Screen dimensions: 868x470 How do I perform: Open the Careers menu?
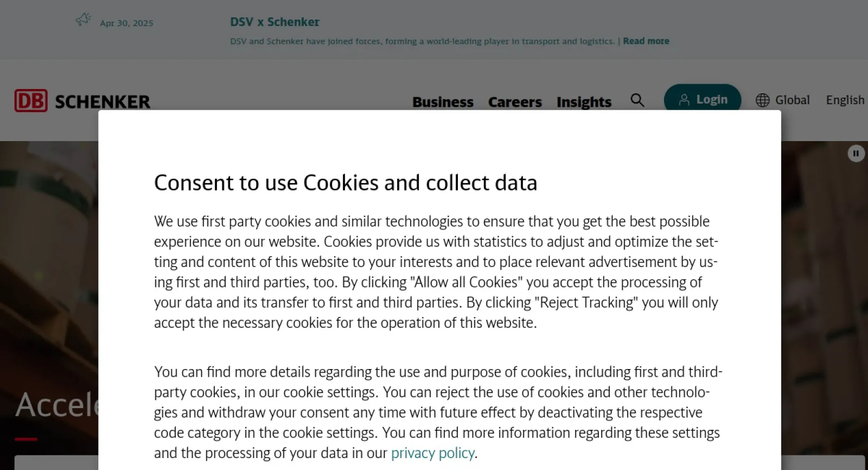point(515,102)
